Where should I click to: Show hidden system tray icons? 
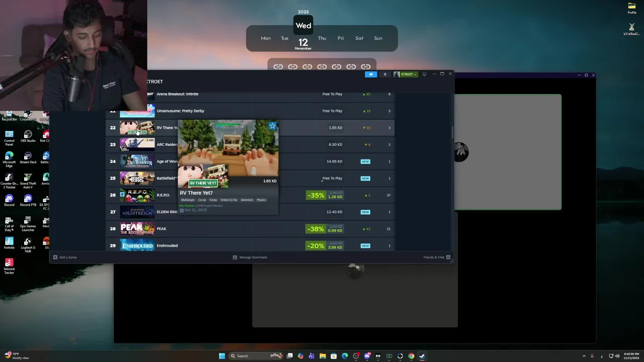(x=584, y=356)
